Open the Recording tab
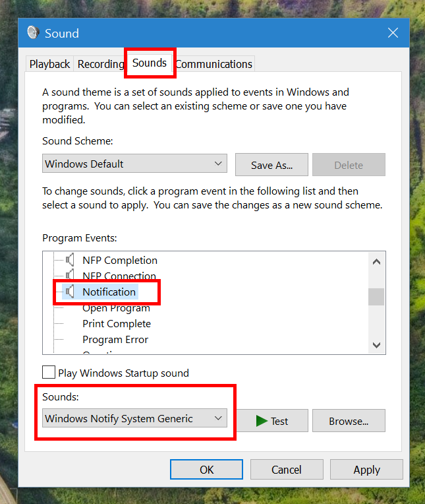This screenshot has height=504, width=425. (x=100, y=64)
